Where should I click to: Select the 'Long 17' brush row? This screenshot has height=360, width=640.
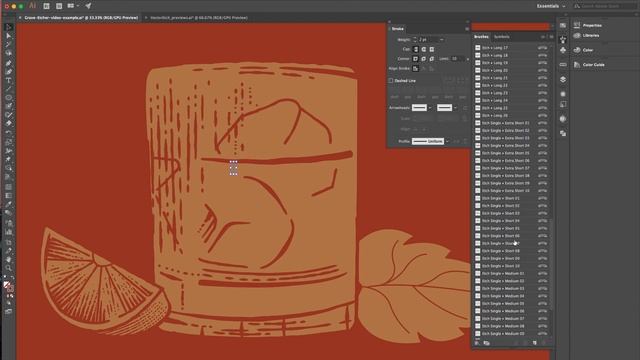512,48
